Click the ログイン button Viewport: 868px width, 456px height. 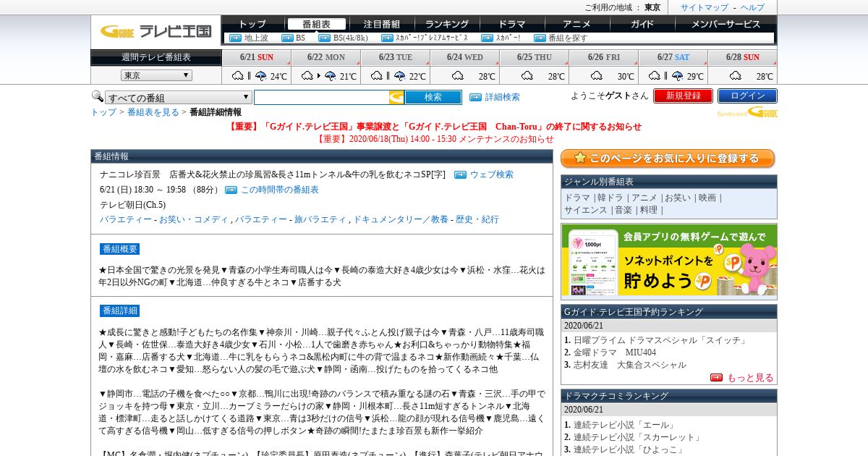(747, 96)
